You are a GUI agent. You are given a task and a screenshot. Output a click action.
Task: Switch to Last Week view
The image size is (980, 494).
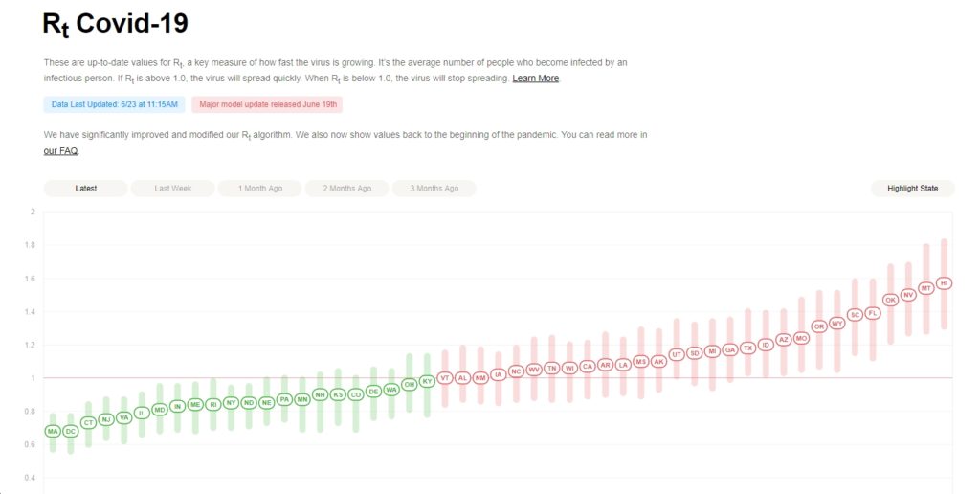tap(172, 189)
